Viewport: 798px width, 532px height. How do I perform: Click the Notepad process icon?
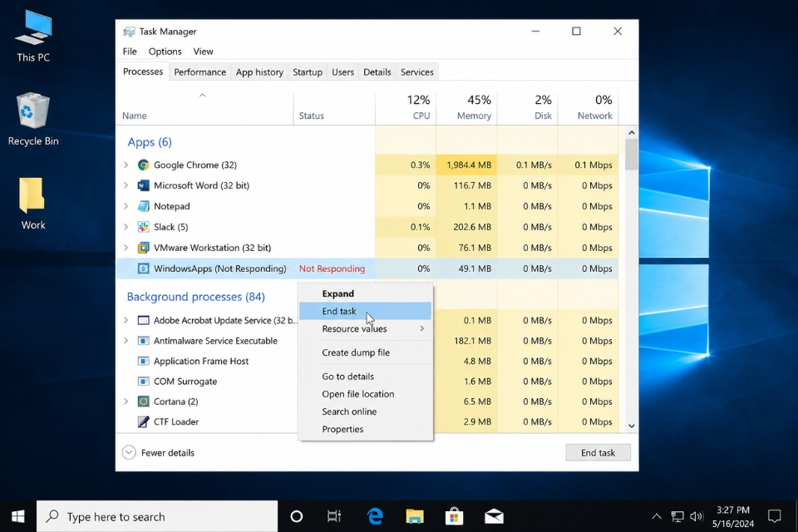(x=144, y=206)
